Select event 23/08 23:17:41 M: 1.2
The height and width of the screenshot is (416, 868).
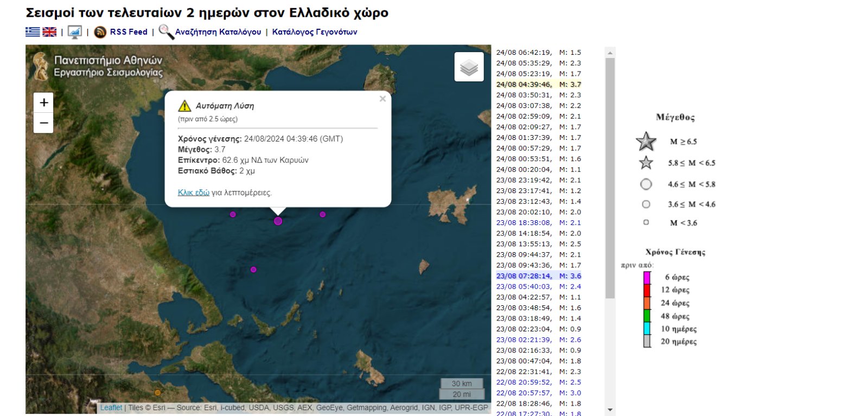click(539, 191)
